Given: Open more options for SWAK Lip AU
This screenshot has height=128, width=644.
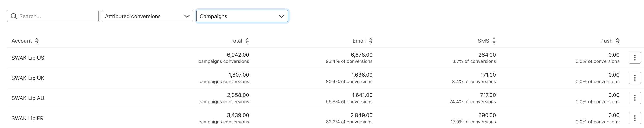Looking at the screenshot, I should pos(635,98).
